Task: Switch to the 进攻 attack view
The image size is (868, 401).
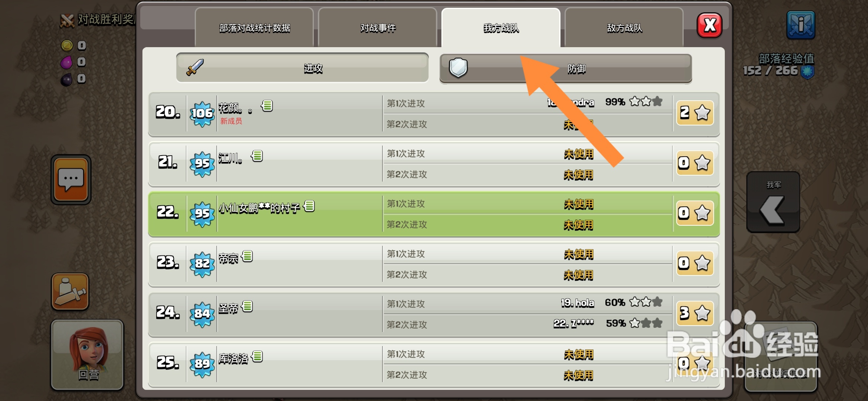Action: point(302,68)
